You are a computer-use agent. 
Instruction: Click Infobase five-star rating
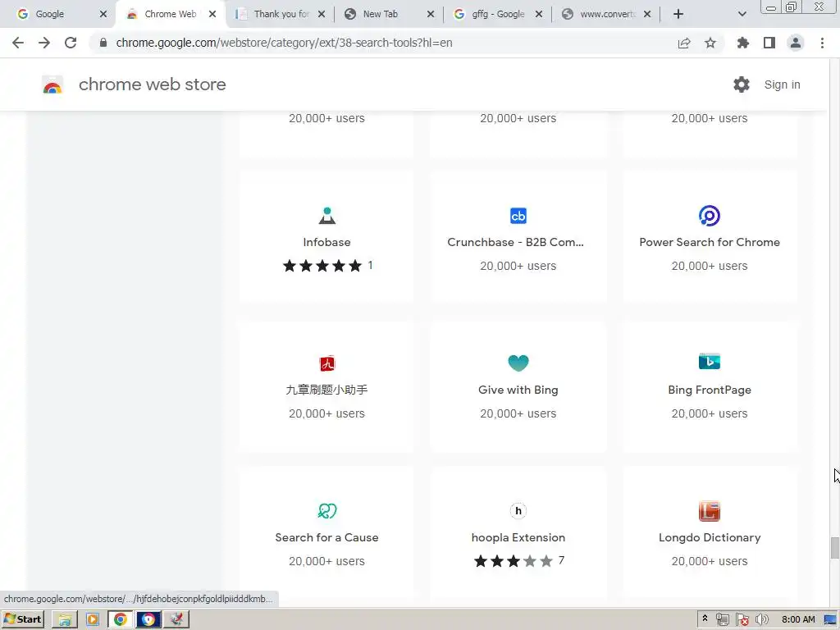point(322,266)
